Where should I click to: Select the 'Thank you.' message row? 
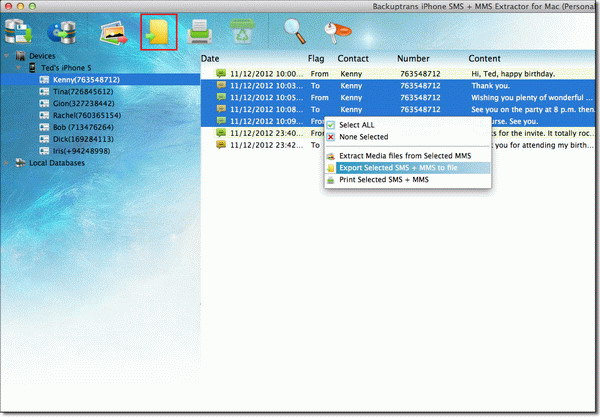(x=398, y=85)
